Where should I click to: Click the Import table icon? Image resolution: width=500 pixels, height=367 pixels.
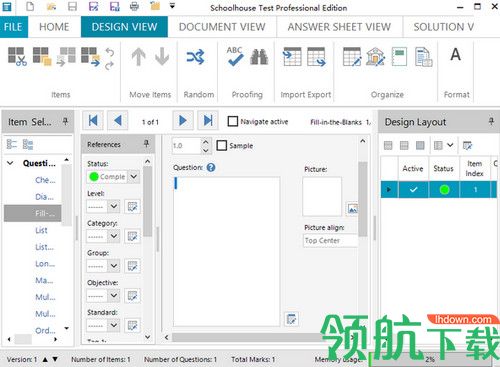[292, 56]
